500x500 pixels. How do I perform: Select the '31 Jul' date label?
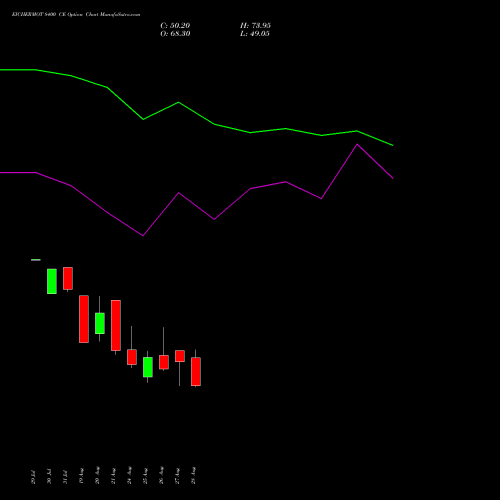tap(65, 477)
